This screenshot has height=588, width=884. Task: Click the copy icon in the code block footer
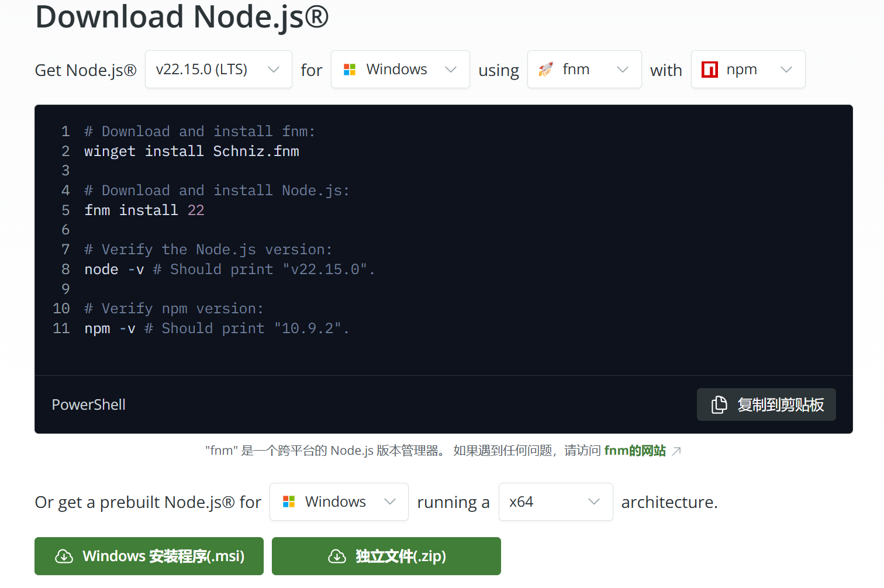(x=719, y=404)
